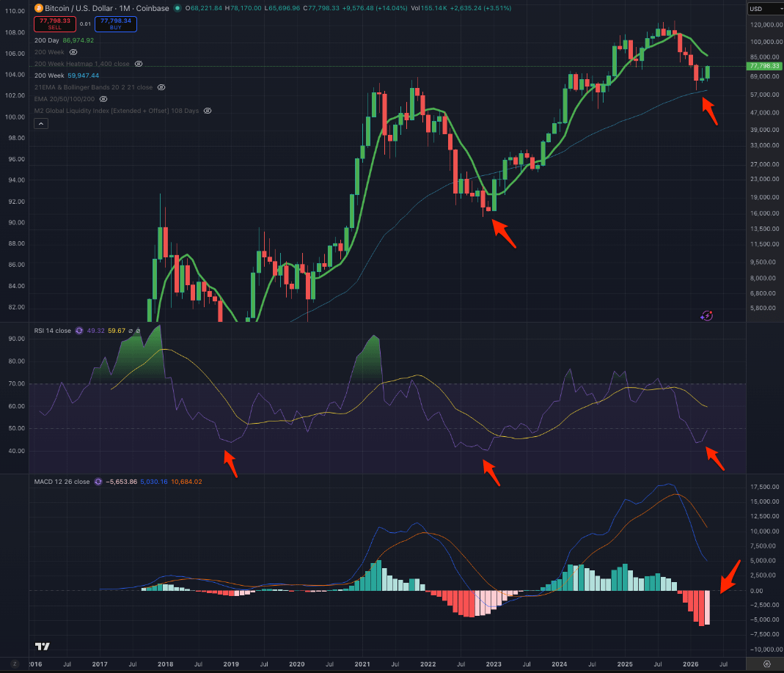Viewport: 784px width, 673px height.
Task: Click the 2026 label on time axis
Action: [691, 664]
